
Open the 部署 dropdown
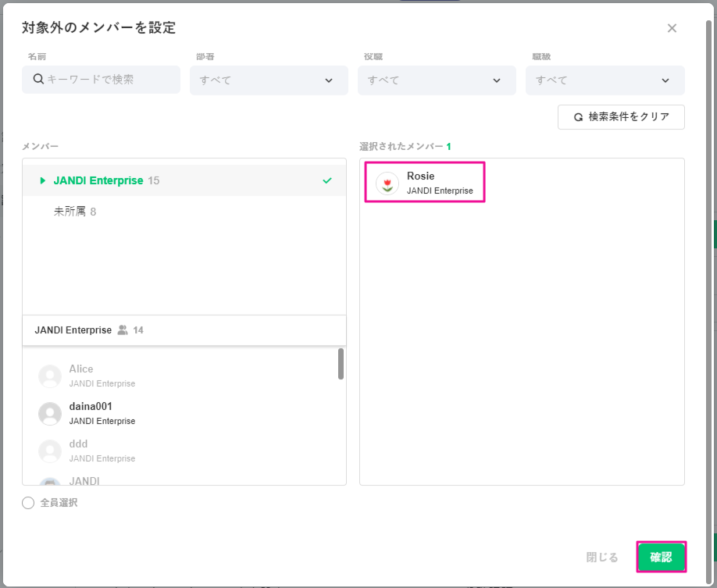point(269,80)
